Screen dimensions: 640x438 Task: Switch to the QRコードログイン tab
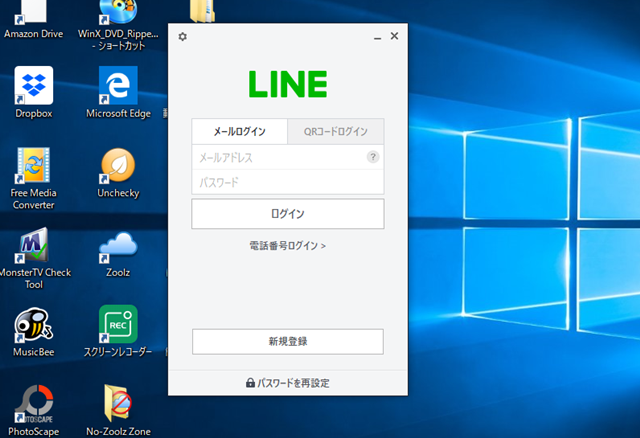click(x=336, y=131)
